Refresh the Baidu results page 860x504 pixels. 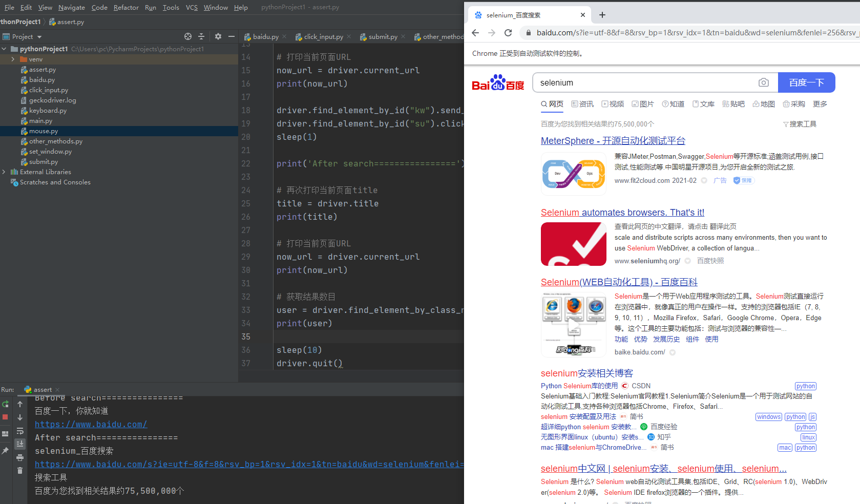pos(508,32)
